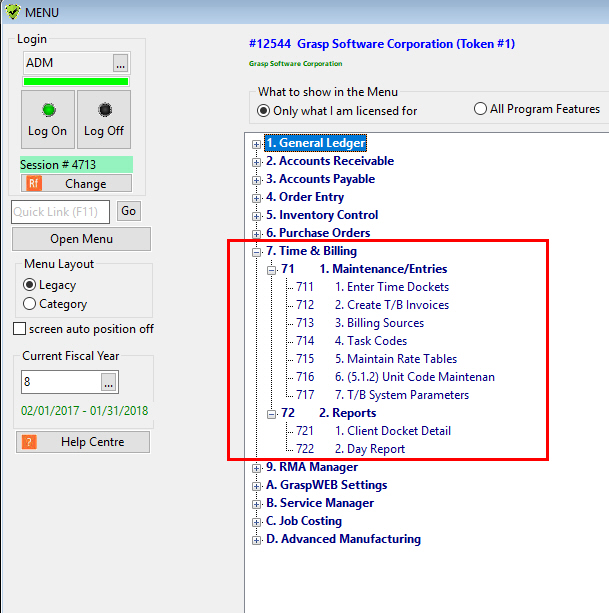Click the orange Rf icon on Change
609x613 pixels.
point(34,183)
